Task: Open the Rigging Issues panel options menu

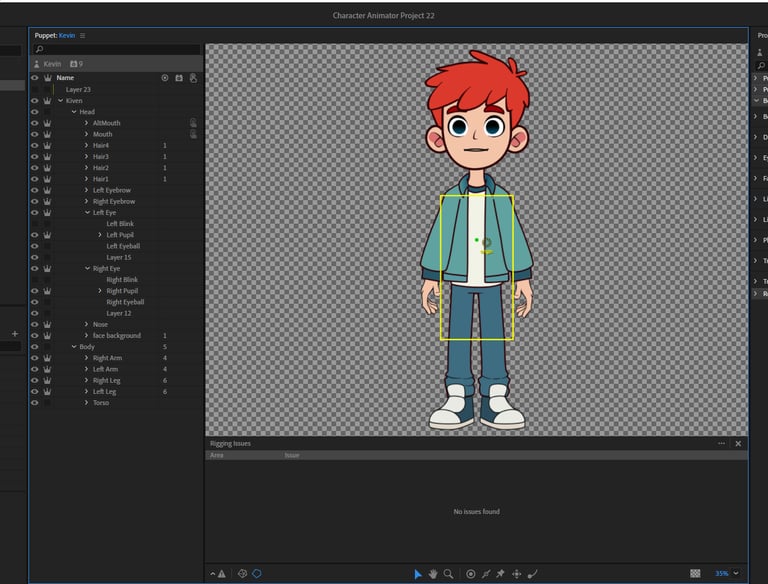Action: pyautogui.click(x=721, y=443)
